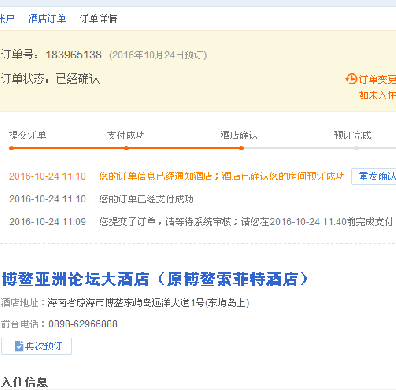The image size is (396, 390).
Task: Click the 再次预订 button
Action: point(36,346)
